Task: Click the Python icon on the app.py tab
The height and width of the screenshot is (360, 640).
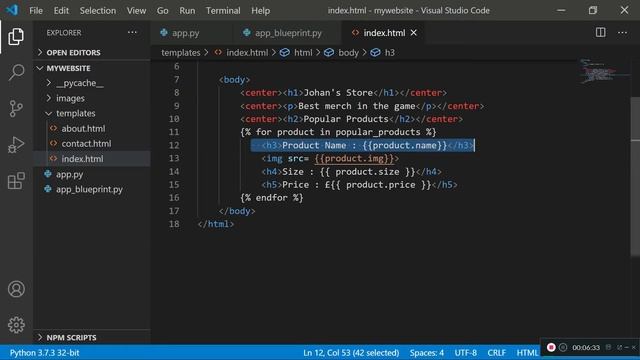Action: [x=164, y=33]
